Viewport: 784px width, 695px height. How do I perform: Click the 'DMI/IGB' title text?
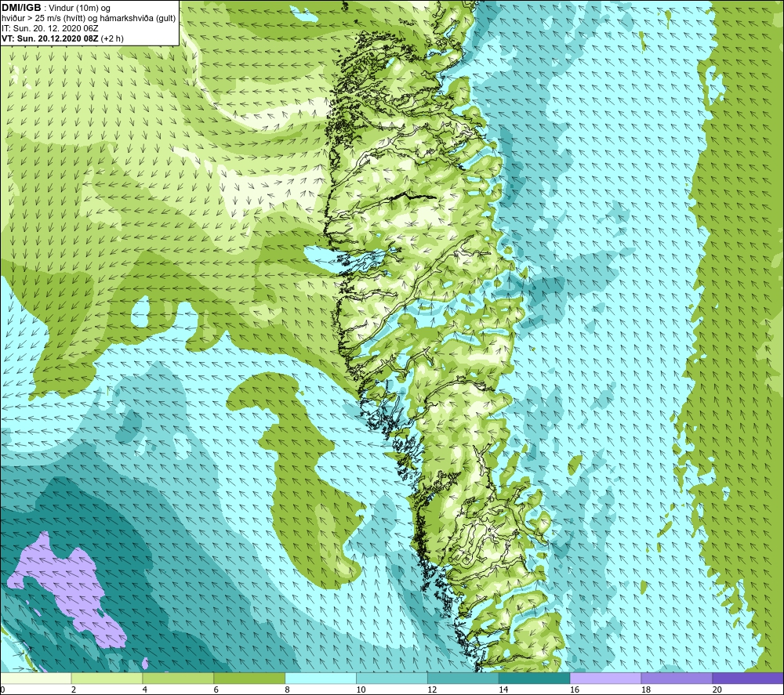point(21,8)
